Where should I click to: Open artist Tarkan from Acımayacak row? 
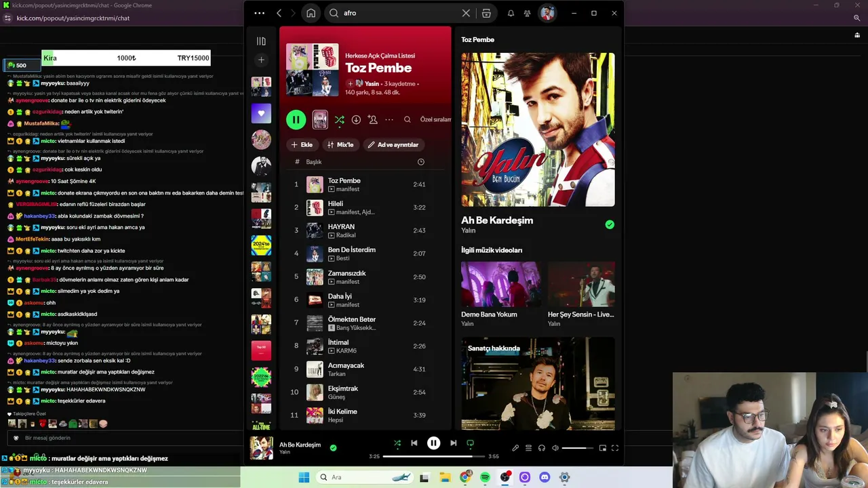[336, 374]
